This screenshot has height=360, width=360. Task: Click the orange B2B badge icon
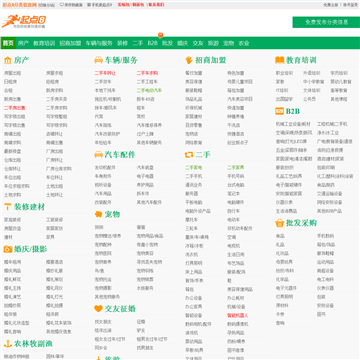[x=279, y=111]
